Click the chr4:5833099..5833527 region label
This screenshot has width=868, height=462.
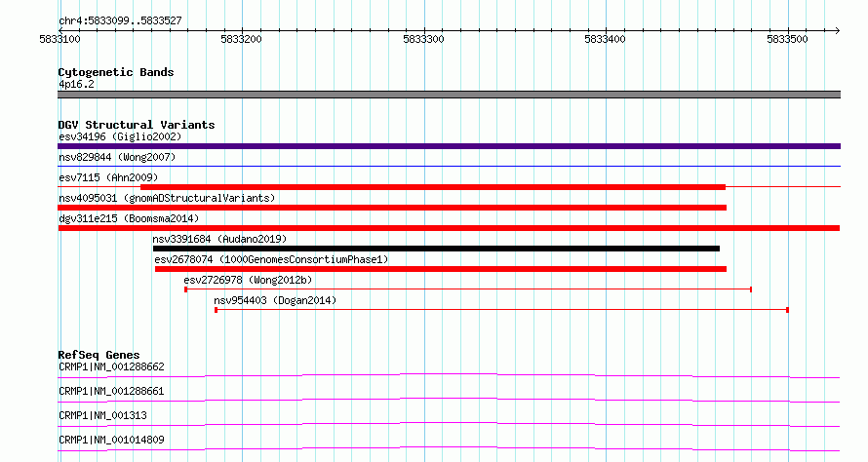click(120, 20)
